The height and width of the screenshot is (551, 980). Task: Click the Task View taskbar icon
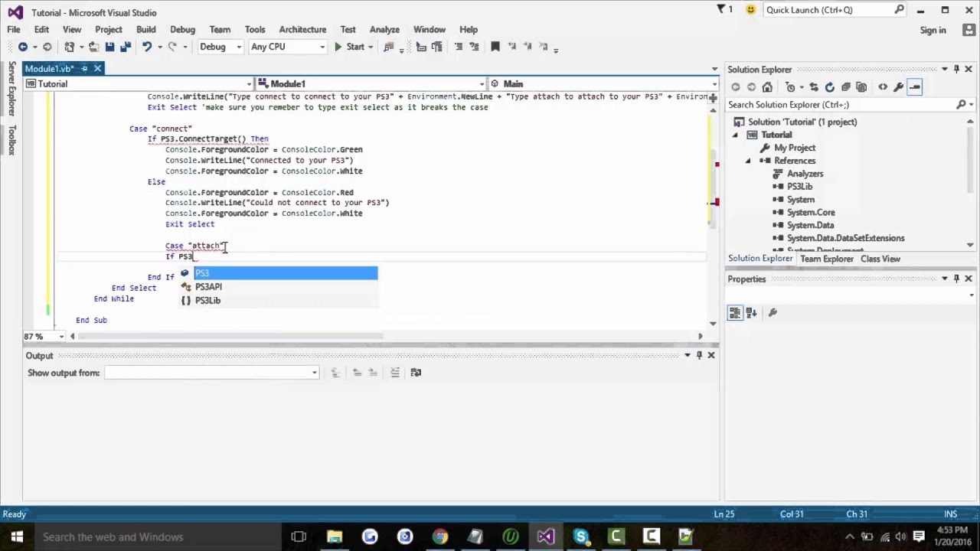(x=299, y=536)
